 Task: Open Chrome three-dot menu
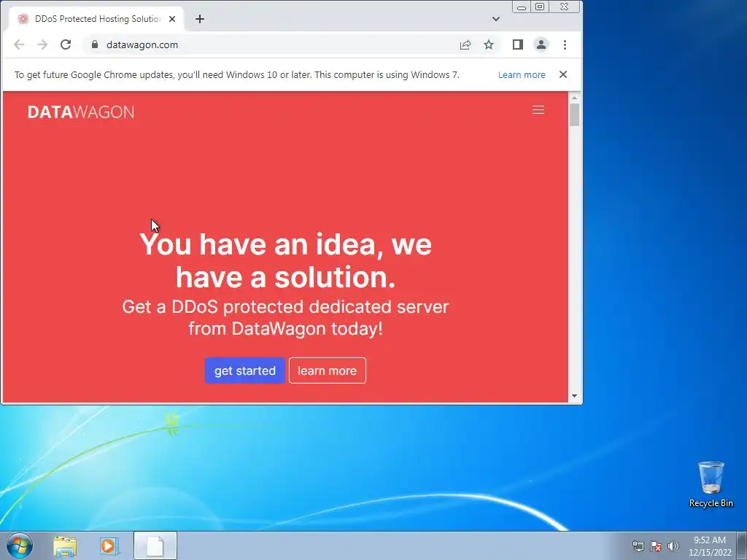[x=565, y=44]
